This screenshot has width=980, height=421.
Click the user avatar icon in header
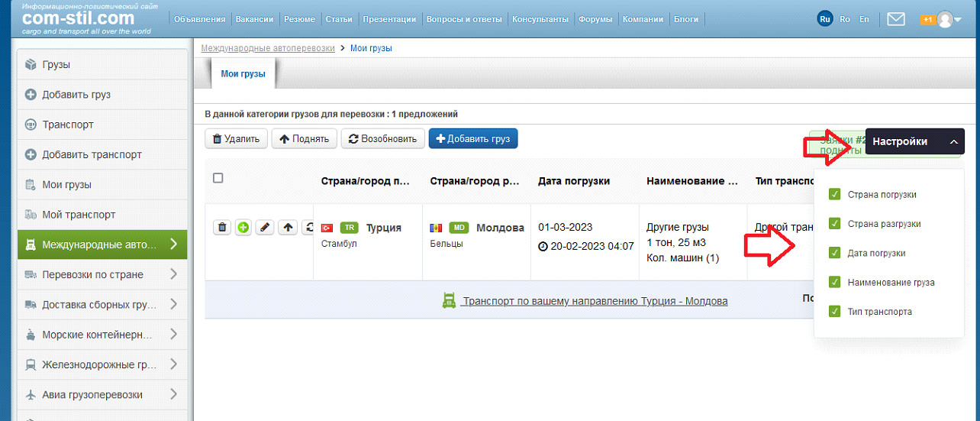(946, 19)
